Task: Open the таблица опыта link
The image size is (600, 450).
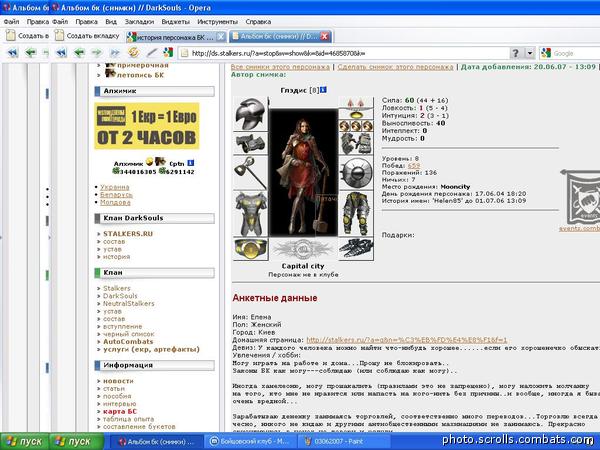Action: [128, 419]
